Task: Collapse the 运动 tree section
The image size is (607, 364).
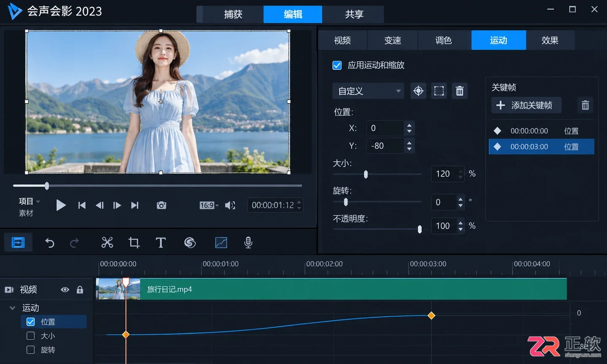Action: pos(12,308)
